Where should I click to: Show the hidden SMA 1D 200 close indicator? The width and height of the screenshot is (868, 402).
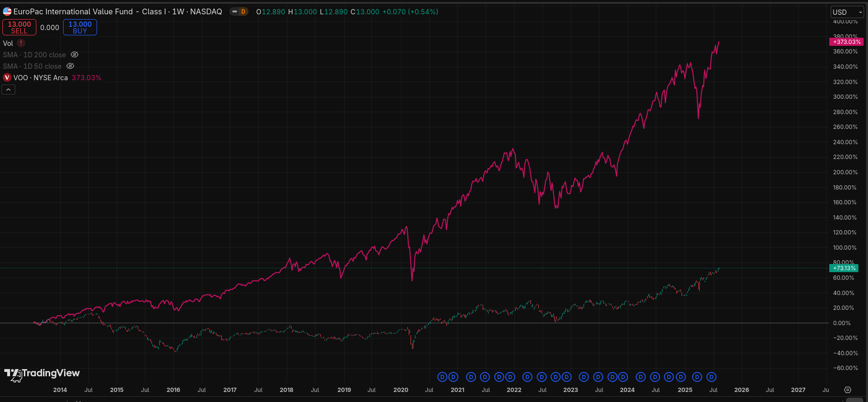click(x=75, y=54)
